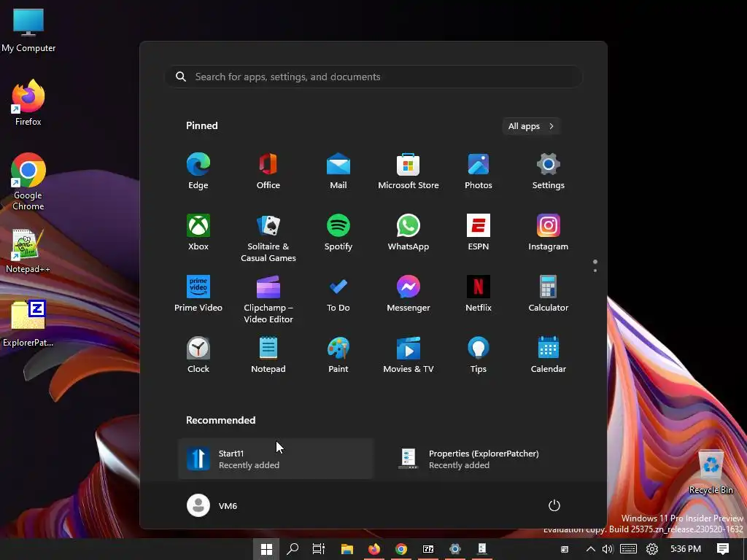The width and height of the screenshot is (747, 560).
Task: Launch Solitaire & Casual Games
Action: pyautogui.click(x=268, y=238)
